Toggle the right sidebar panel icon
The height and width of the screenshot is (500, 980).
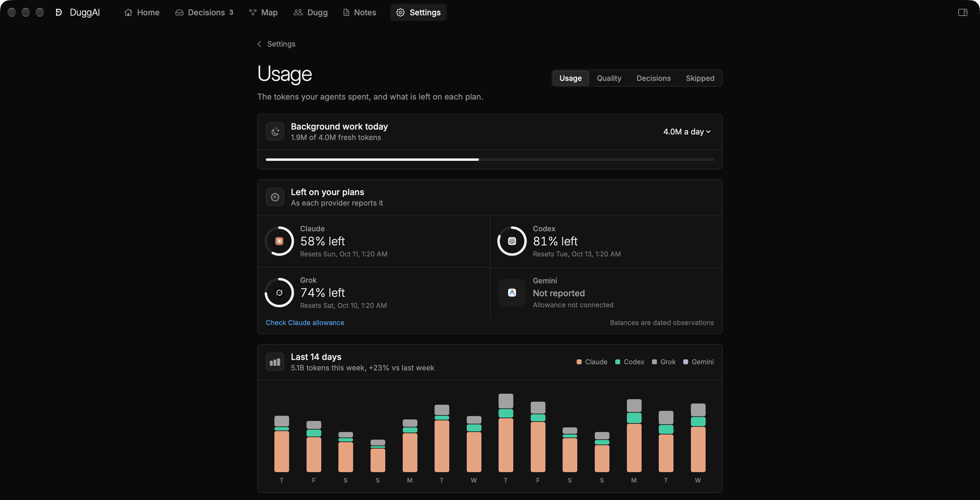pyautogui.click(x=963, y=13)
